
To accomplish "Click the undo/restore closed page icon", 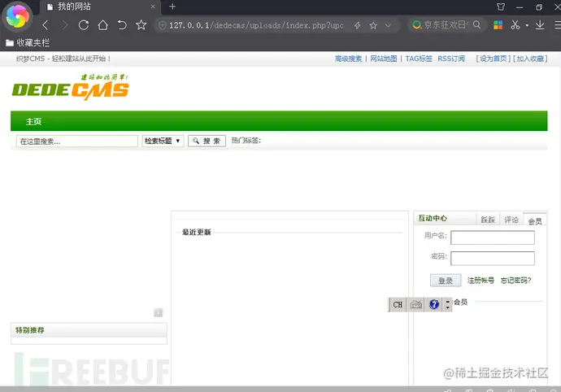I will 122,25.
